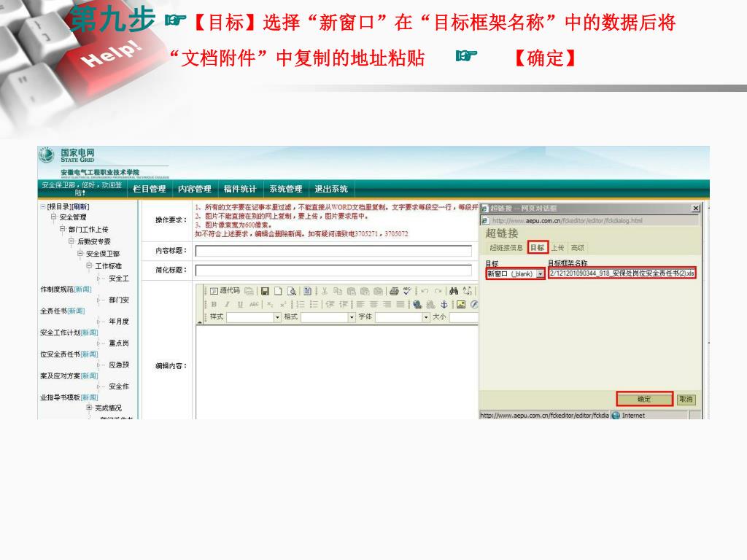Decrease indent in editor
Screen dimensions: 747x560
(x=330, y=304)
